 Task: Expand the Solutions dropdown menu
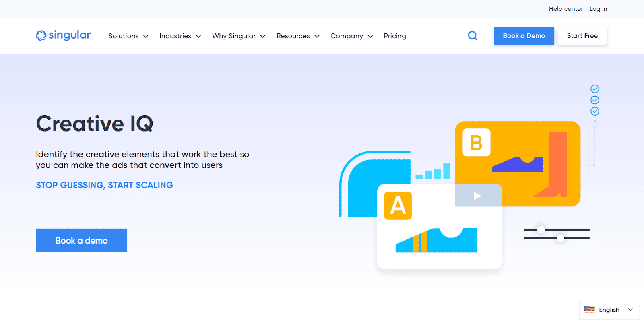[x=128, y=36]
